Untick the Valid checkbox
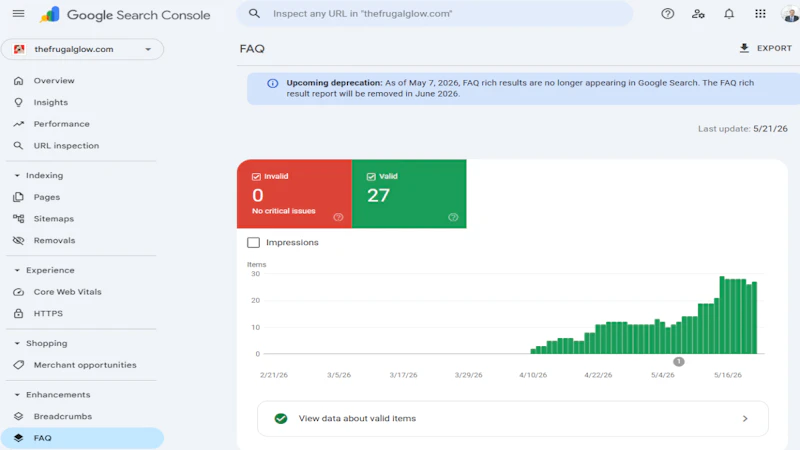 click(x=371, y=177)
